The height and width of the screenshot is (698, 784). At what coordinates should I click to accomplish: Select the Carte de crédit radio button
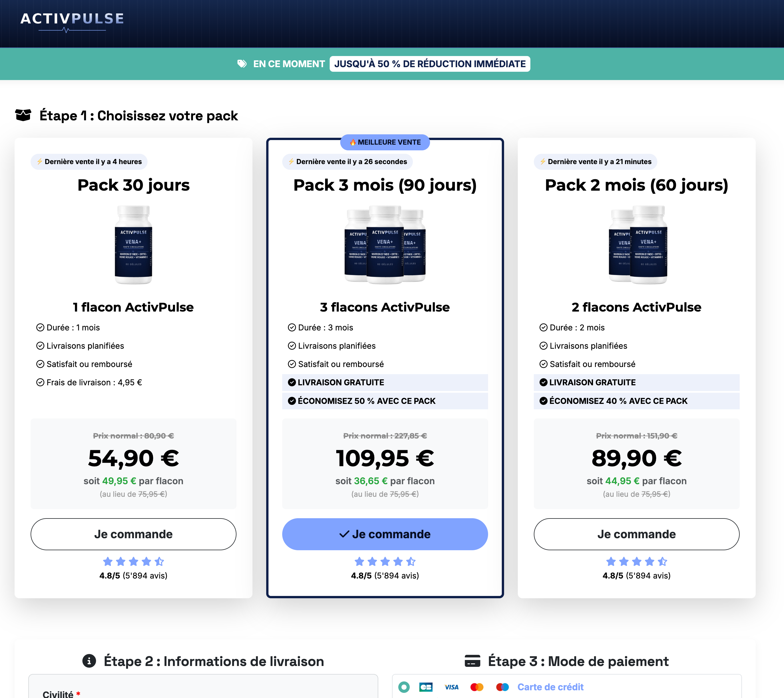click(404, 687)
